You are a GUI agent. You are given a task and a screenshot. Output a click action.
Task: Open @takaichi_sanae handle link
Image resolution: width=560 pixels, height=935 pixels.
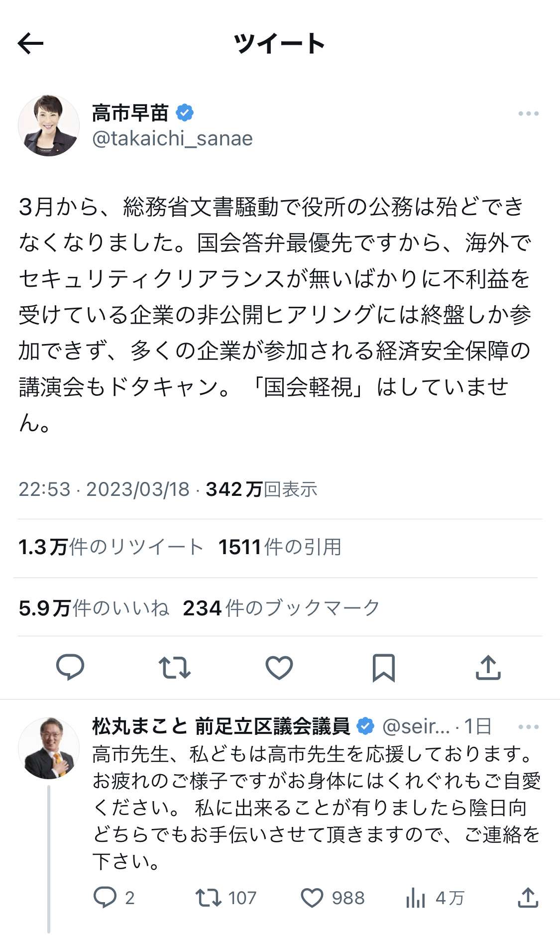(172, 138)
